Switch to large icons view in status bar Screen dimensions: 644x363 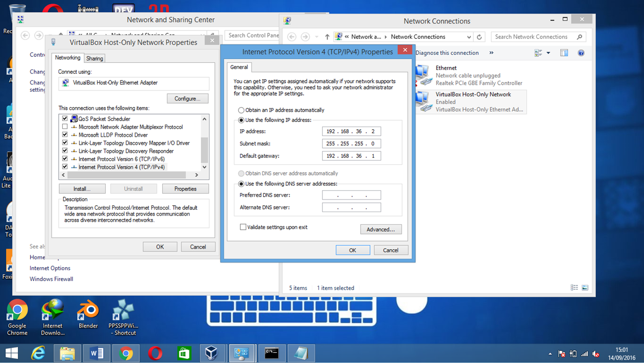[585, 288]
